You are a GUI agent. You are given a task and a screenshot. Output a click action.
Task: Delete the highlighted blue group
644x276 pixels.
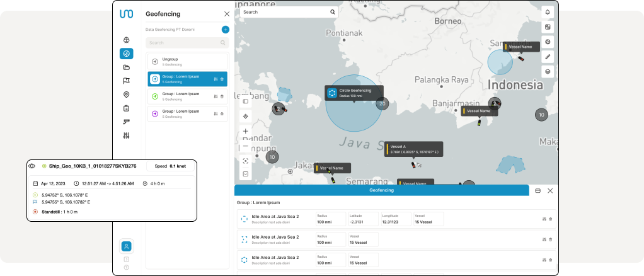click(222, 79)
